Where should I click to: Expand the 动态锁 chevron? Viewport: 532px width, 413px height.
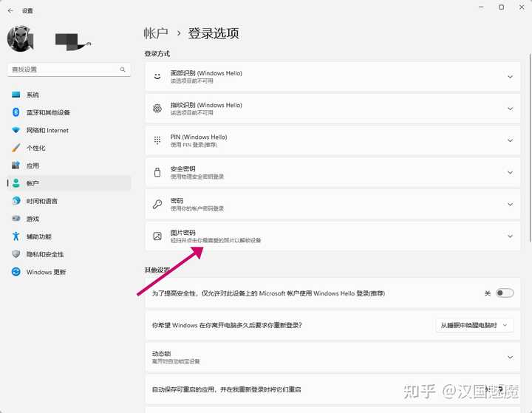[510, 357]
